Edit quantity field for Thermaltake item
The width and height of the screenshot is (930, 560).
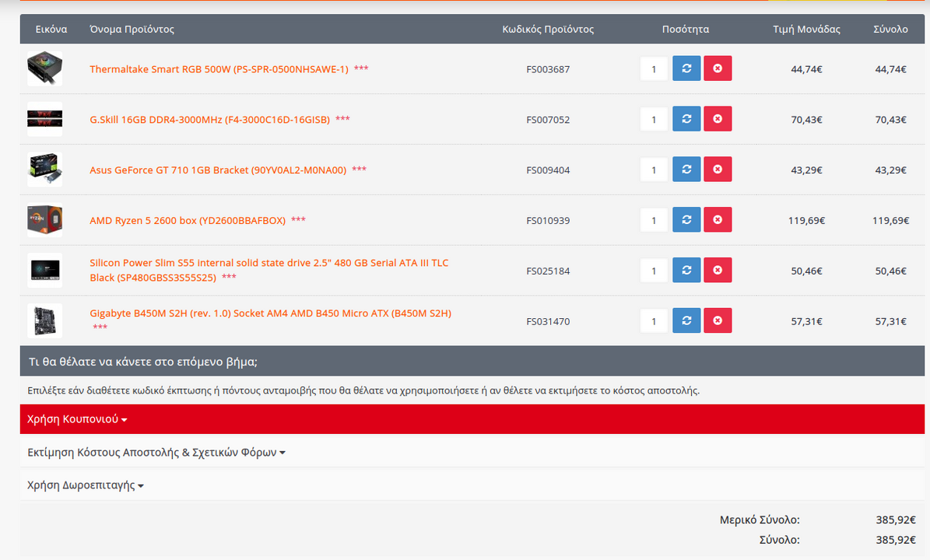pyautogui.click(x=655, y=68)
